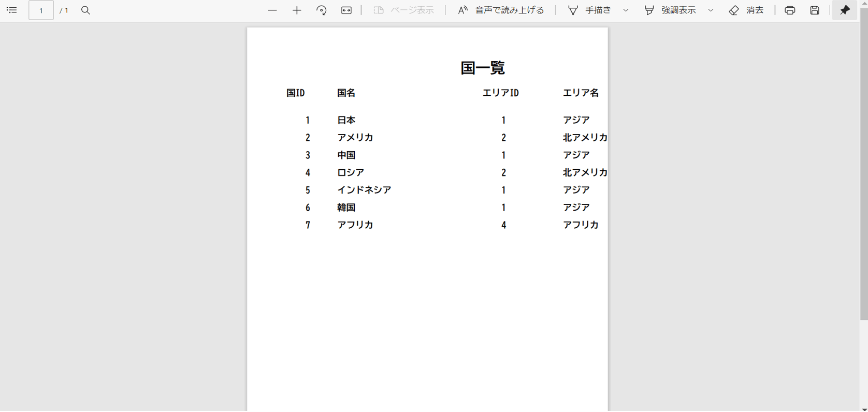
Task: Click the 日本 country name cell
Action: tap(346, 120)
